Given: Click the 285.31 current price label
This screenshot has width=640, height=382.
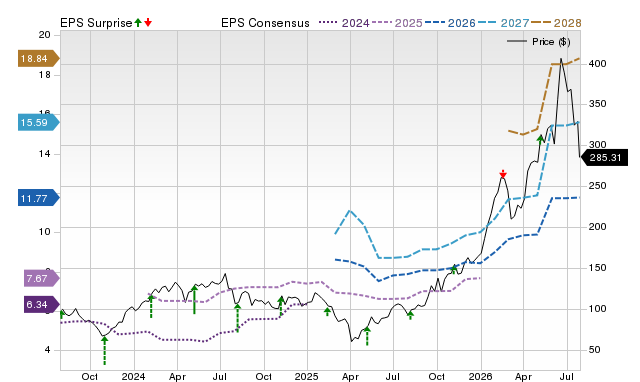Looking at the screenshot, I should (604, 158).
